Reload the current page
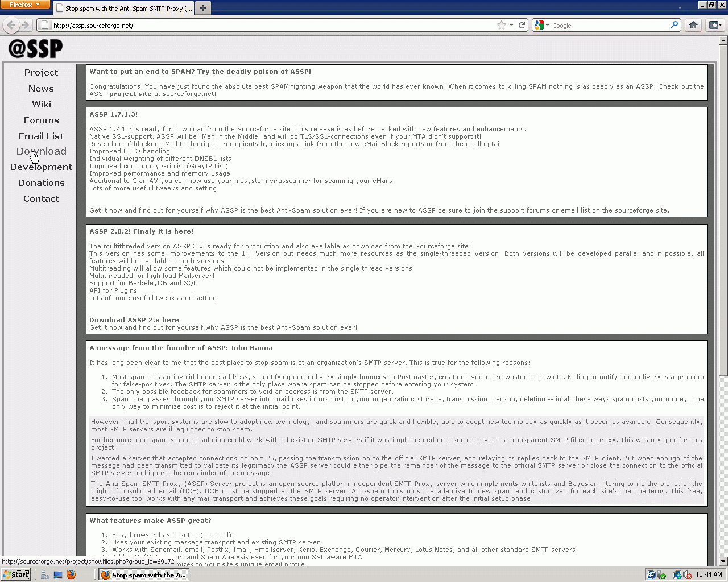 click(522, 25)
